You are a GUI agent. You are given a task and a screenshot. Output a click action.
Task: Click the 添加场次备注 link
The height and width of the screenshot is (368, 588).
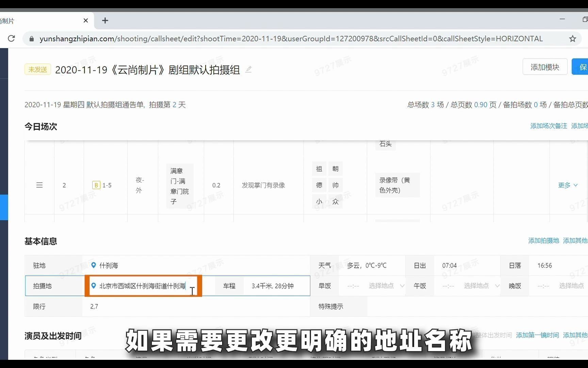point(549,126)
